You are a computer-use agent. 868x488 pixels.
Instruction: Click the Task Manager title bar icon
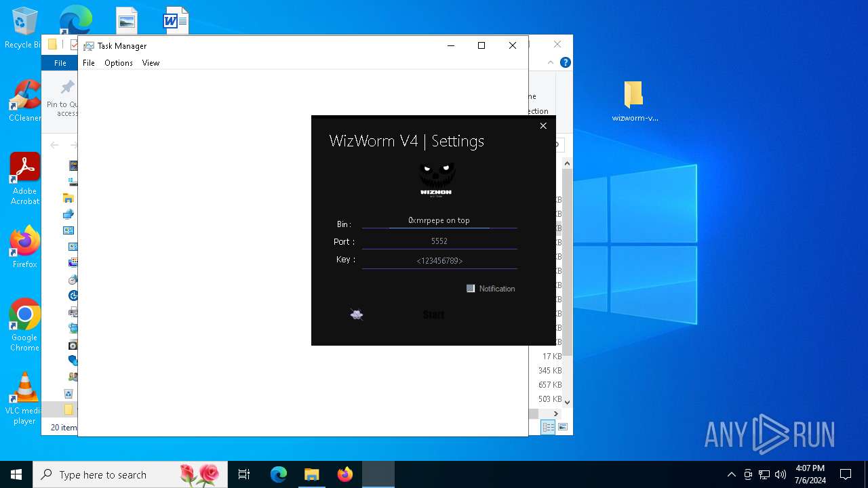point(89,46)
